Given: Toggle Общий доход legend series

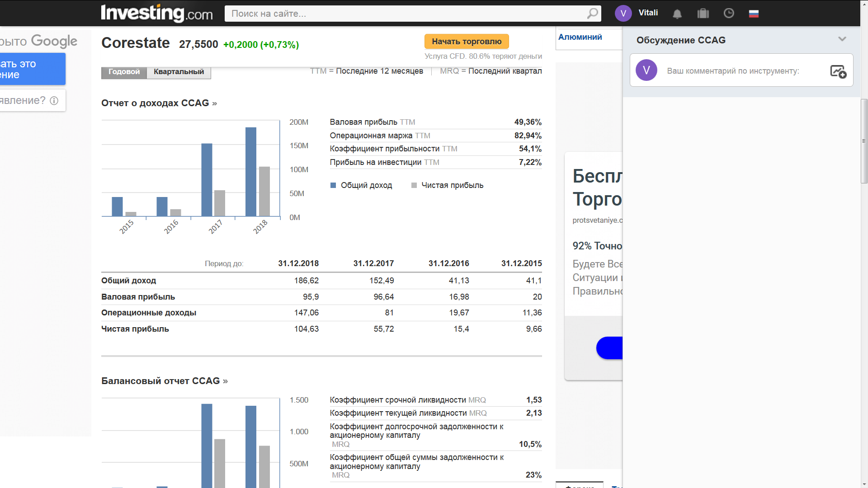Looking at the screenshot, I should (361, 185).
